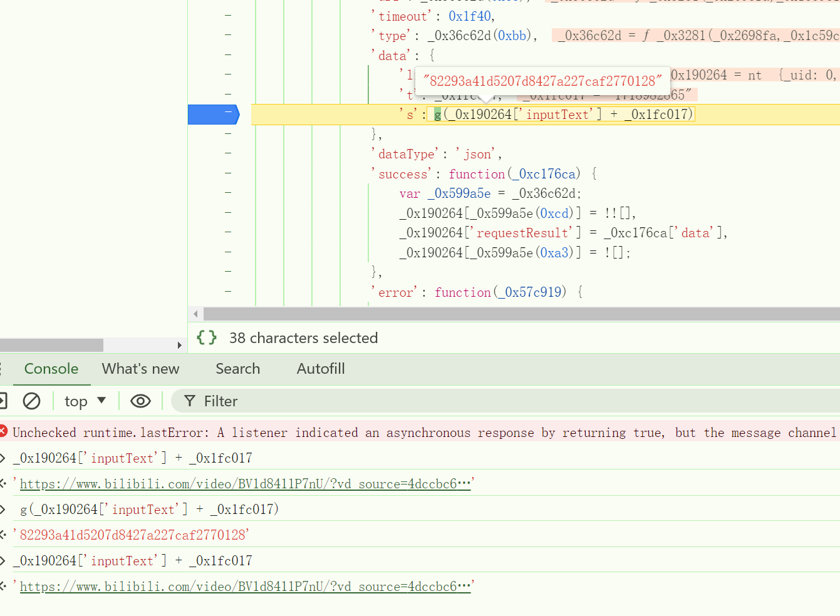The height and width of the screenshot is (616, 840).
Task: Clear the console with the ban icon
Action: [x=32, y=401]
